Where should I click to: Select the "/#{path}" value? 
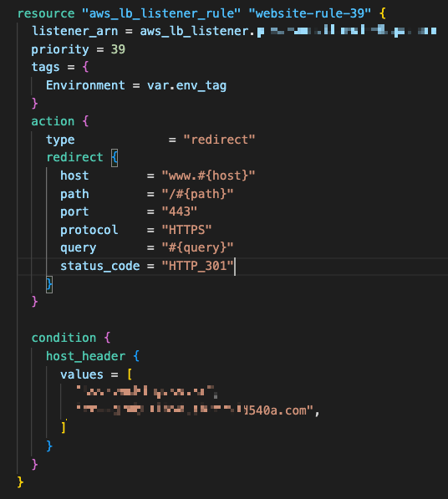(x=197, y=194)
